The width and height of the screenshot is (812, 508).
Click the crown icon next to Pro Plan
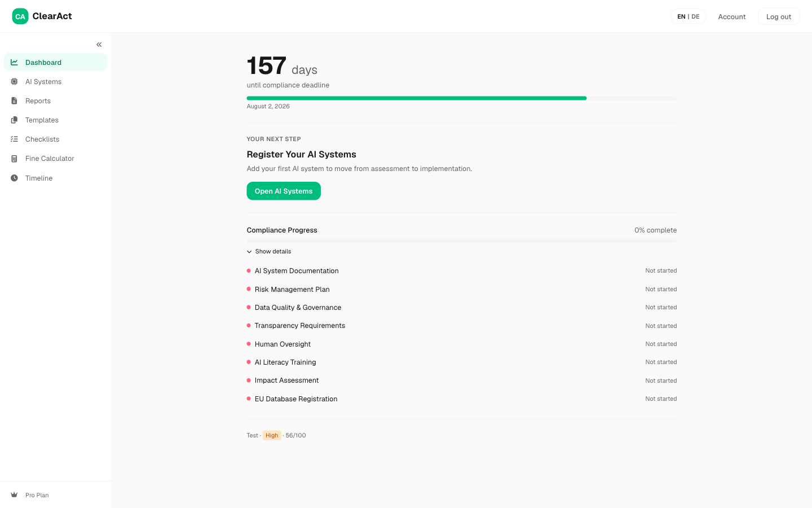(x=14, y=494)
